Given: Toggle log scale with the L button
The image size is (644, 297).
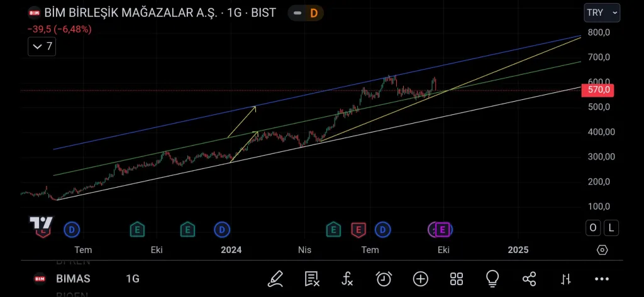Looking at the screenshot, I should click(611, 228).
